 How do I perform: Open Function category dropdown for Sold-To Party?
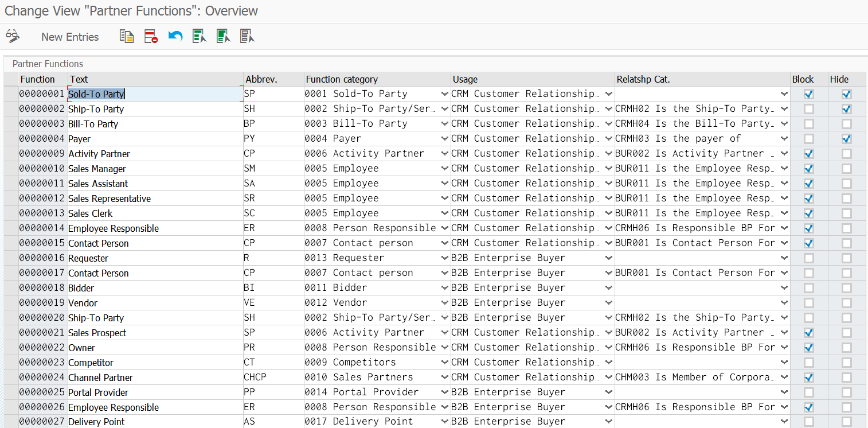coord(445,94)
